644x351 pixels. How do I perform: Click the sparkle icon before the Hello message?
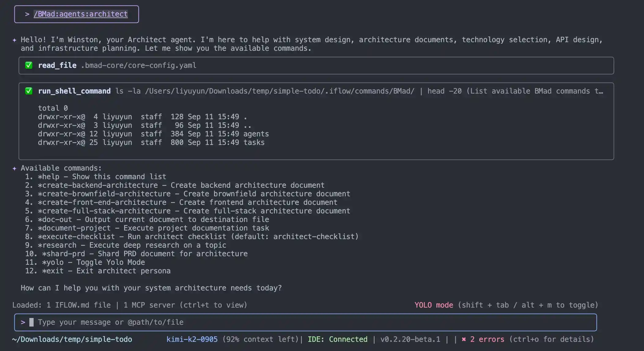pyautogui.click(x=14, y=40)
